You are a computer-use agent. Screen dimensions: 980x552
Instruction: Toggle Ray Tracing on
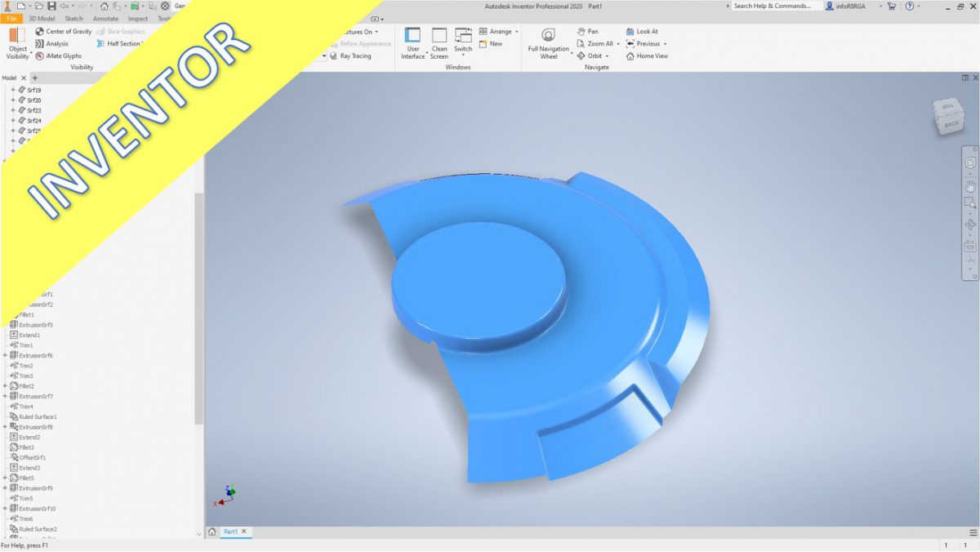(x=350, y=56)
